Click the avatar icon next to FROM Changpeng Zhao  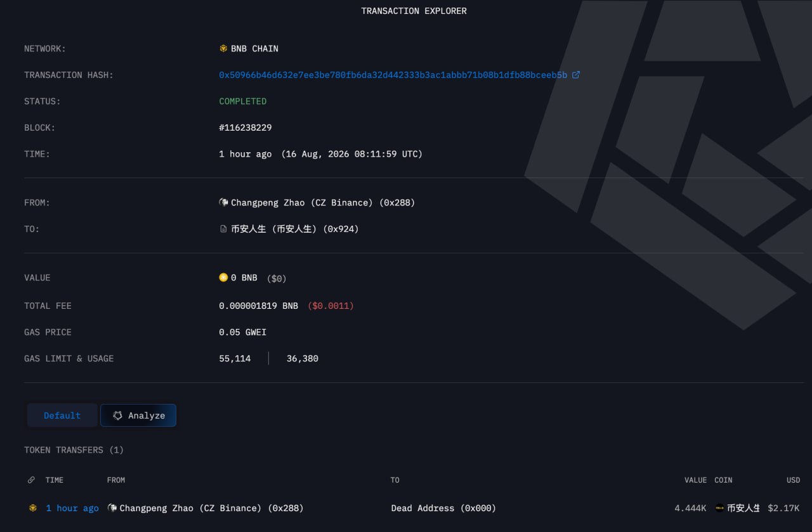click(x=223, y=202)
